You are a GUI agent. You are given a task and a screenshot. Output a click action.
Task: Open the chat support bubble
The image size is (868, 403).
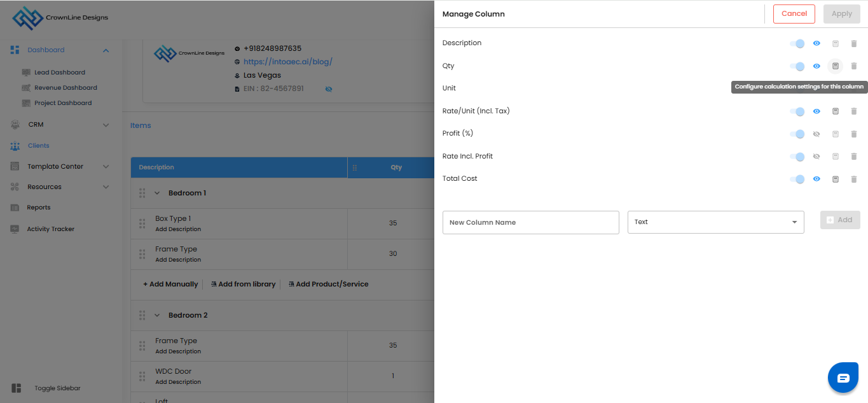coord(843,378)
